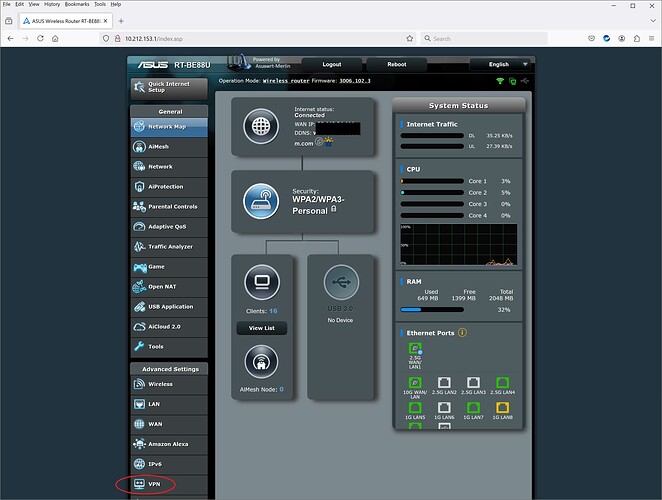Screen dimensions: 662x500
Task: Click the 2.5G LAN4 port icon
Action: pyautogui.click(x=502, y=383)
